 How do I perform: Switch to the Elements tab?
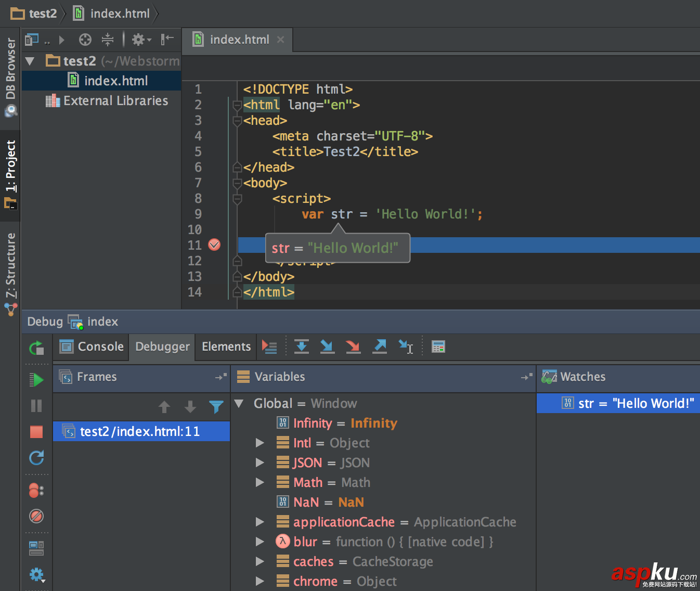pos(226,347)
